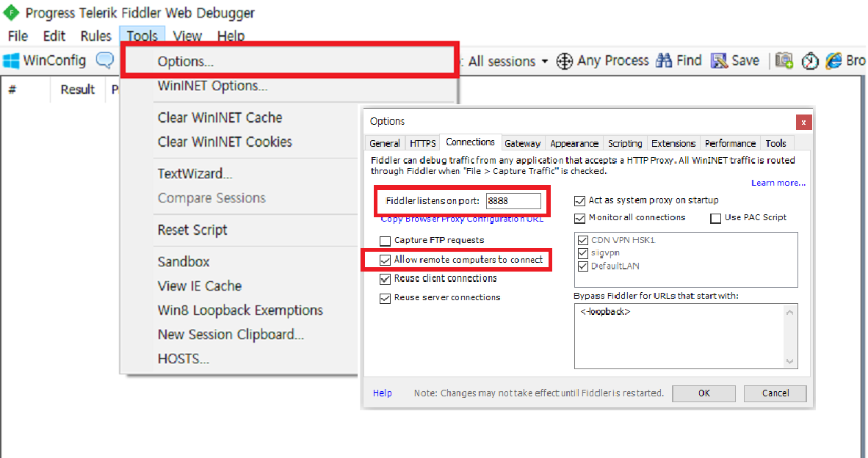Open the Rules menu
The width and height of the screenshot is (868, 458).
tap(95, 36)
